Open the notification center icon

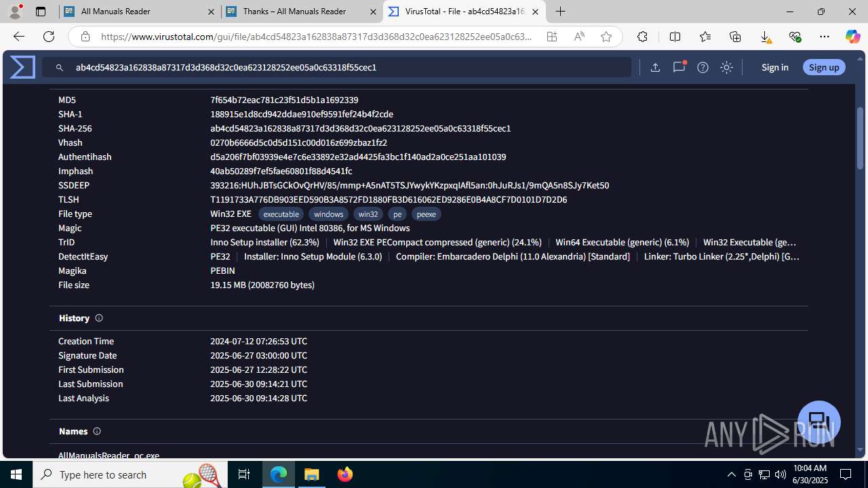click(x=846, y=474)
